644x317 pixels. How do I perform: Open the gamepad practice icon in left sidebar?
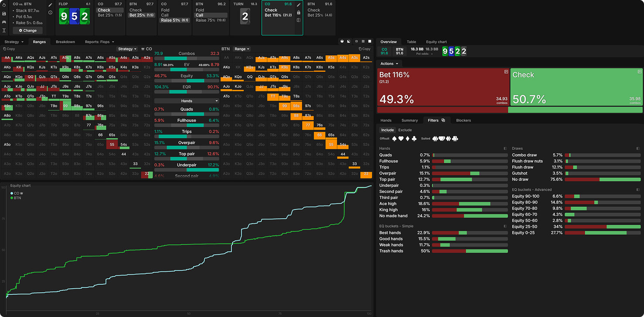pyautogui.click(x=4, y=22)
